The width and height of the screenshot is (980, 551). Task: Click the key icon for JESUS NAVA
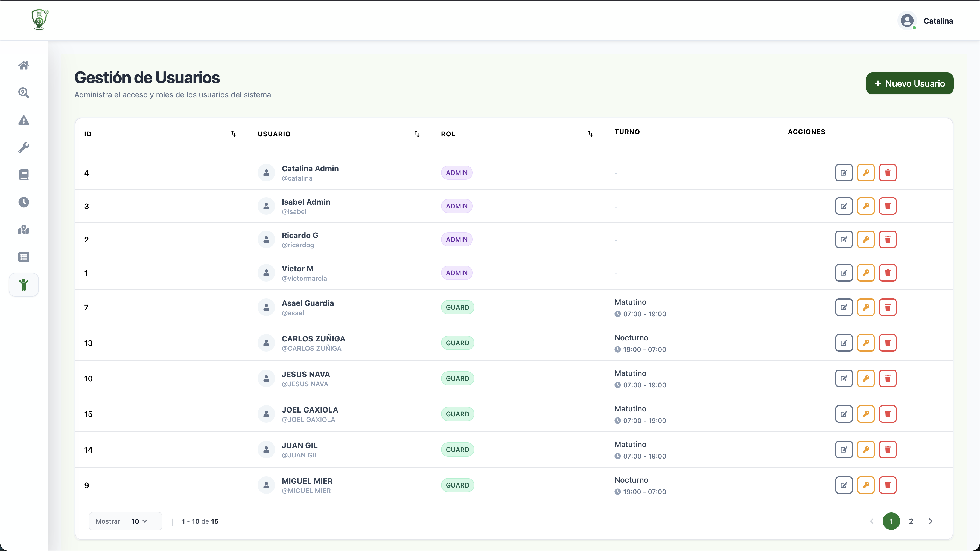pyautogui.click(x=865, y=379)
